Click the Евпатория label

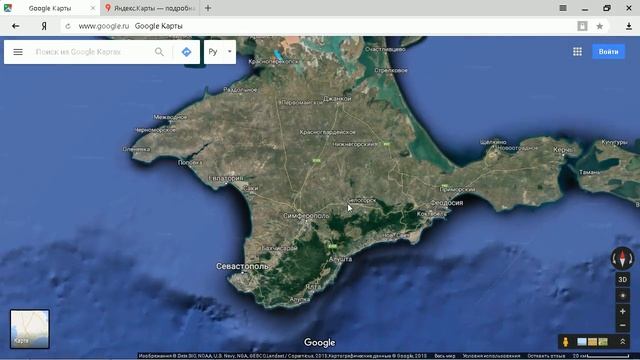click(x=226, y=178)
